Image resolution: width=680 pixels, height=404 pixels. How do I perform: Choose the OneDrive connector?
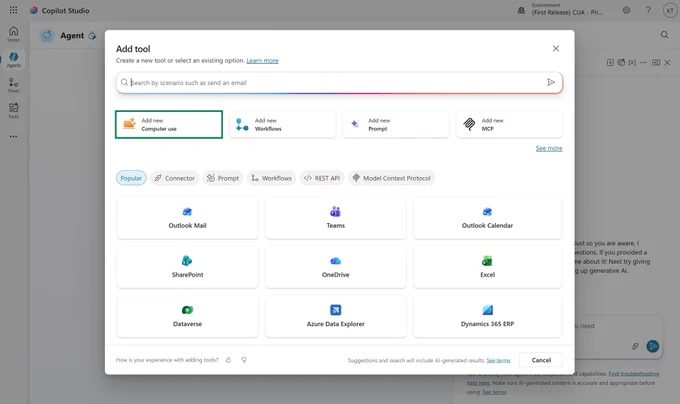[x=336, y=267]
